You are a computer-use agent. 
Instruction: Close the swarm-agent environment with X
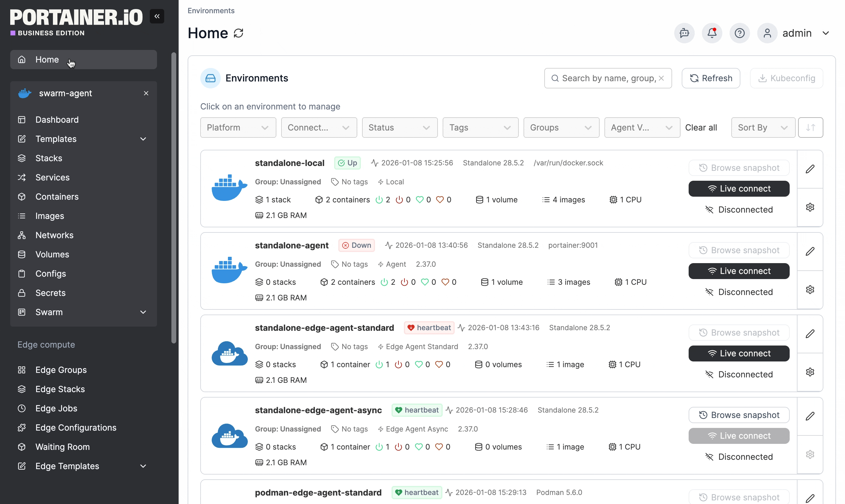coord(146,93)
